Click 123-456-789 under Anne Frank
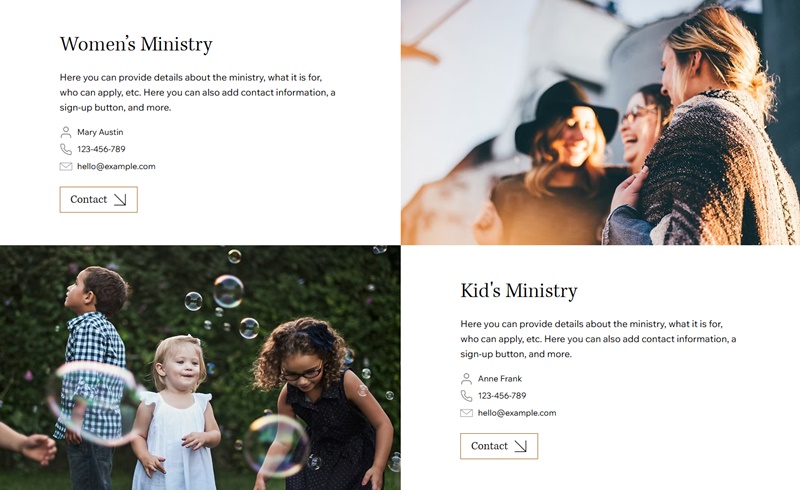The image size is (800, 490). tap(502, 396)
